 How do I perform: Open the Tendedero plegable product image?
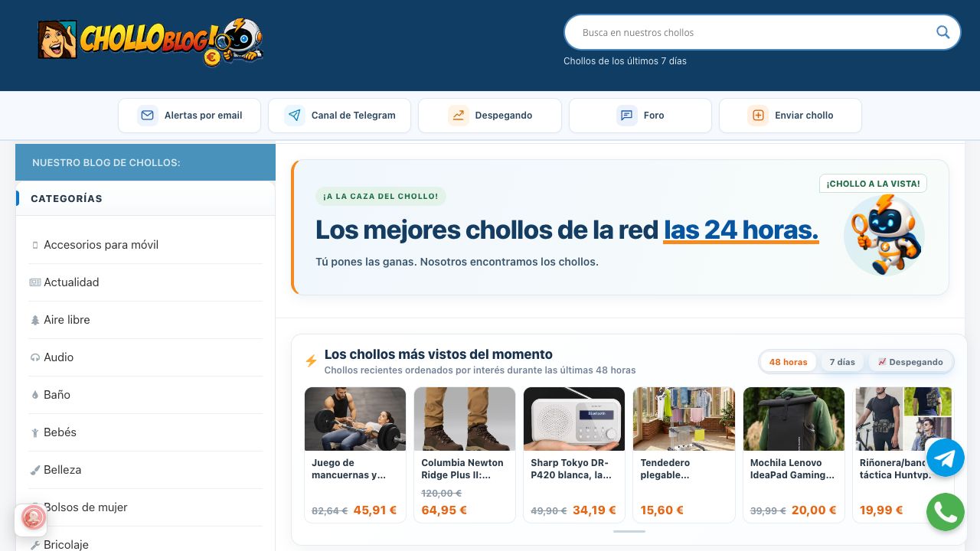coord(684,419)
